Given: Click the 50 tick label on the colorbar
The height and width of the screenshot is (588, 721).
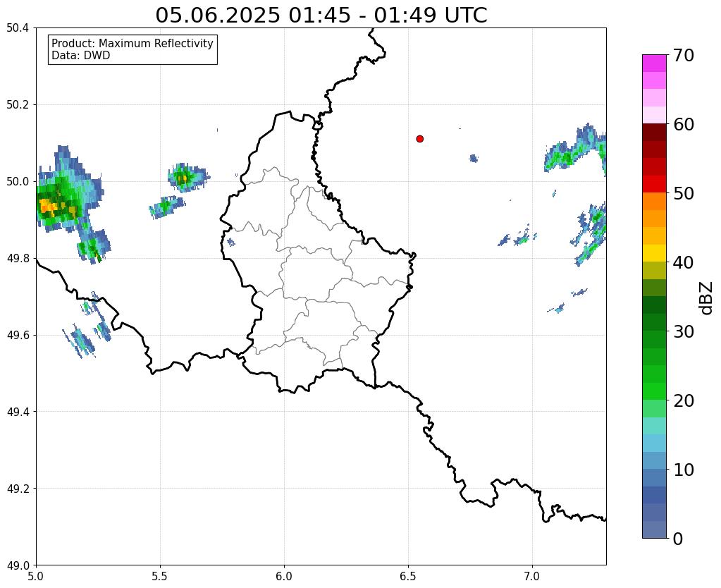Looking at the screenshot, I should click(x=684, y=193).
